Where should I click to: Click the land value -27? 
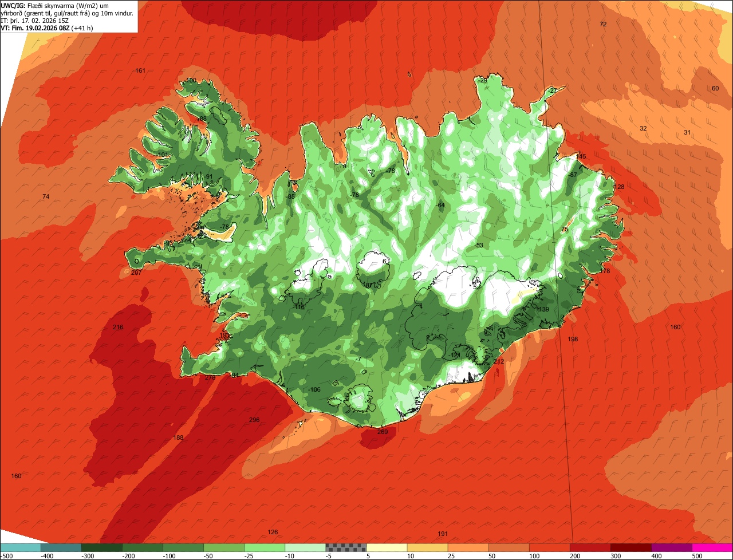point(552,90)
